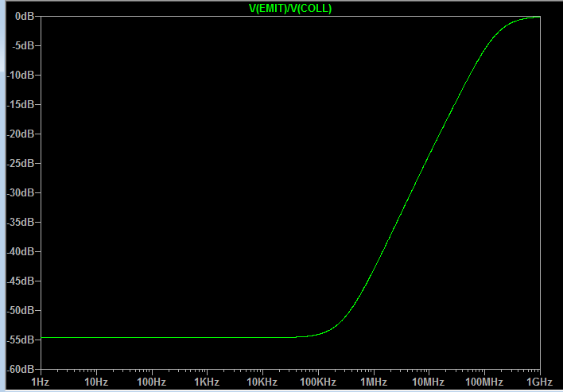
Task: Click the 100KHz frequency label
Action: (318, 382)
